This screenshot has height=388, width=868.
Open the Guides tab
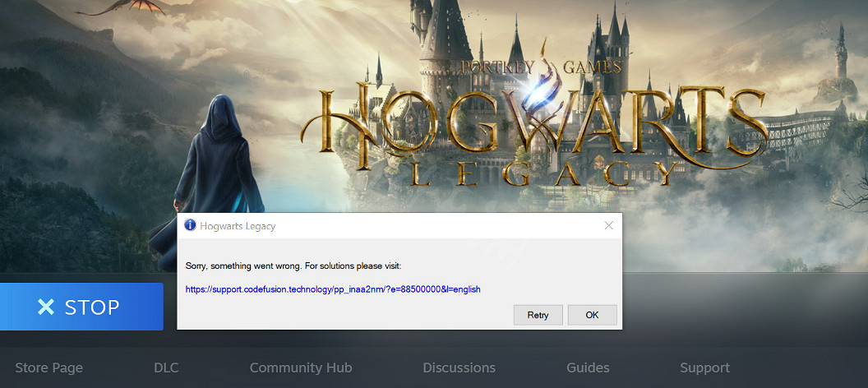[x=588, y=367]
